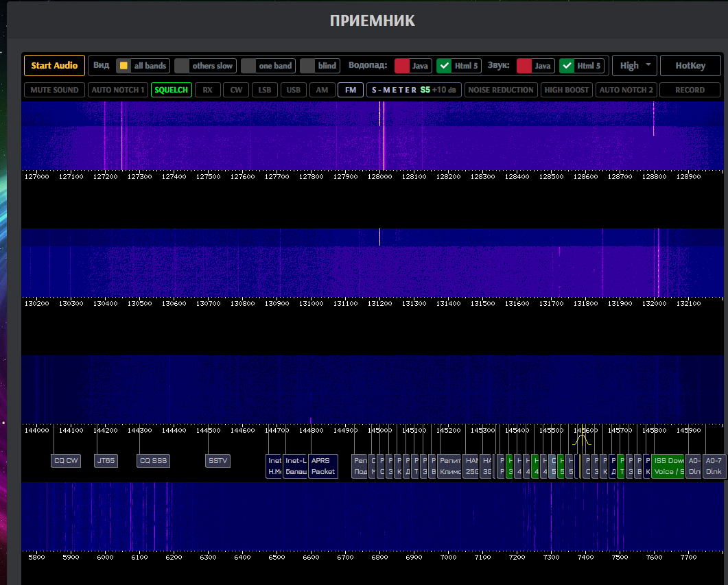The width and height of the screenshot is (728, 585).
Task: Enable AUTO NOTCH 1 filter
Action: coord(118,90)
